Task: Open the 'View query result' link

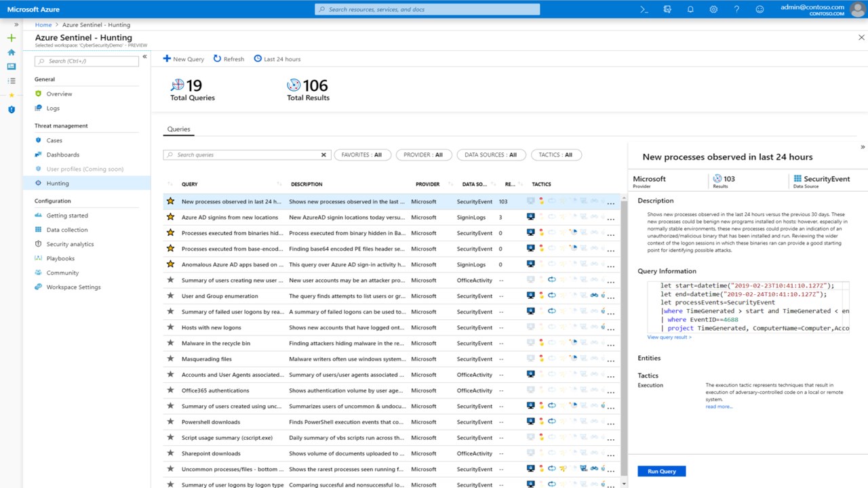Action: (x=669, y=337)
